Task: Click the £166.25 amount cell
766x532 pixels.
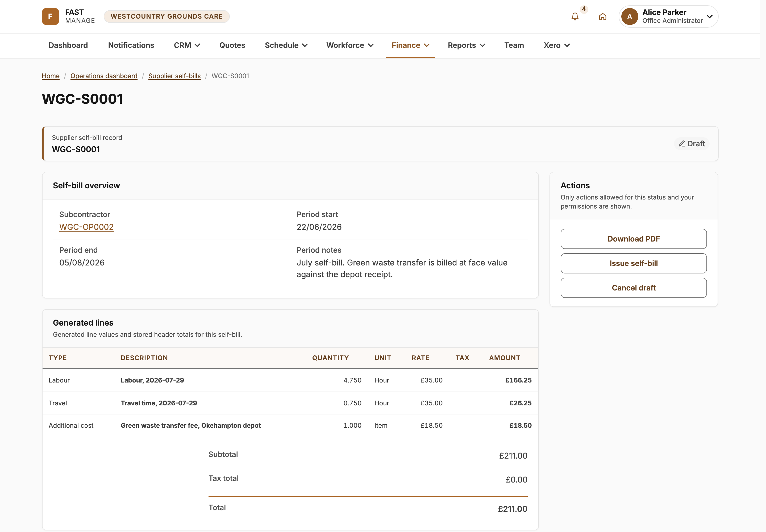Action: point(518,380)
